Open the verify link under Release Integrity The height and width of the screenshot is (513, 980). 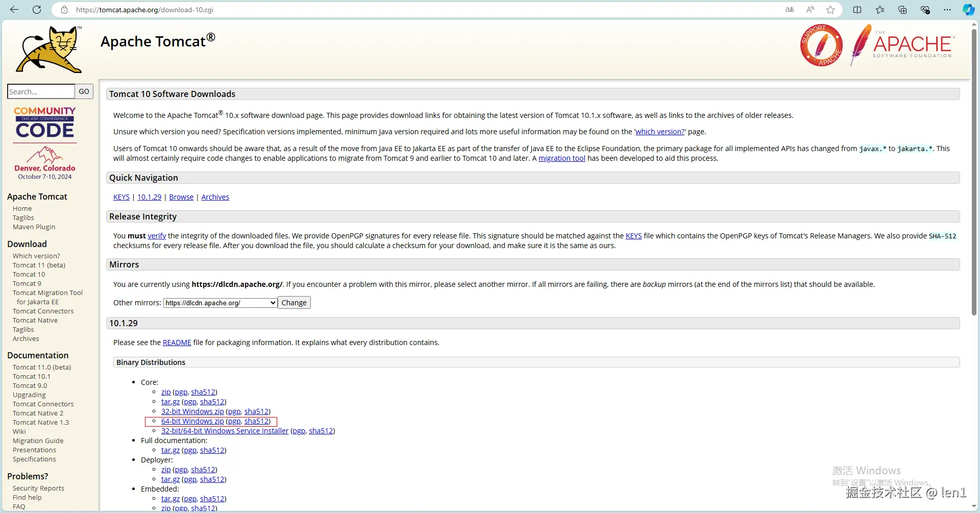[157, 236]
